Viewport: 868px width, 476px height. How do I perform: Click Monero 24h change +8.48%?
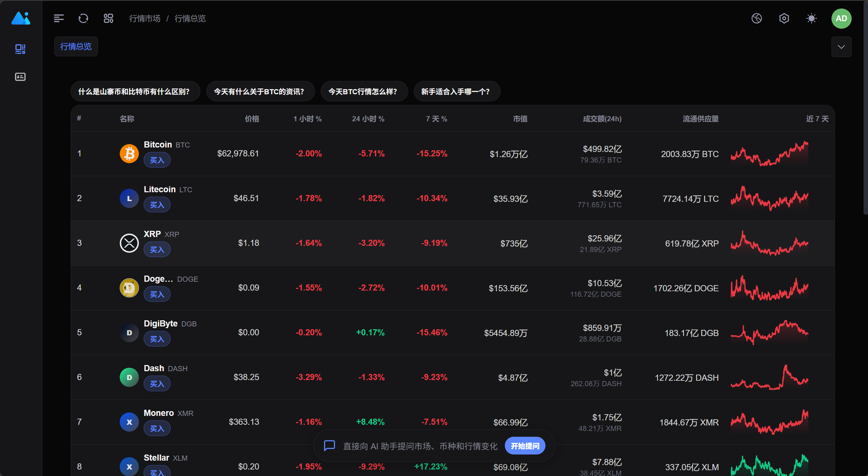371,422
